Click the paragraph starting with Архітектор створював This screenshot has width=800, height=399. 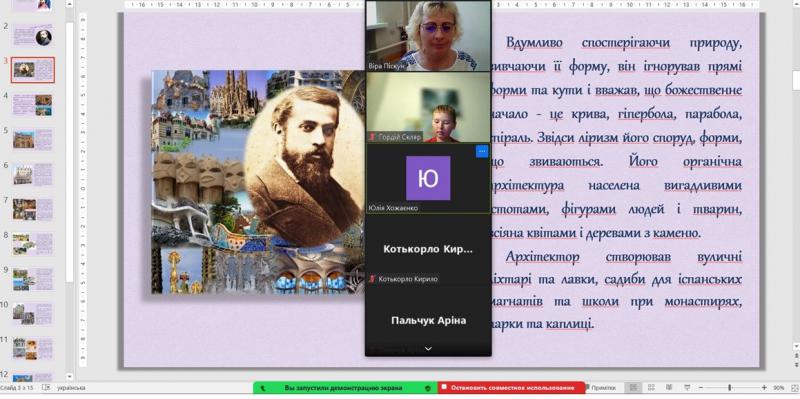(616, 291)
